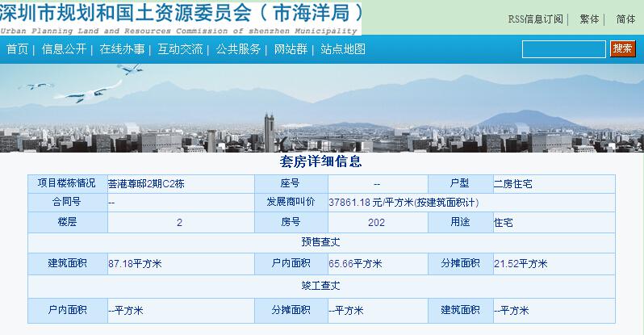This screenshot has height=335, width=644.
Task: Select project value 荟港尊邸2期C2栋
Action: 146,184
